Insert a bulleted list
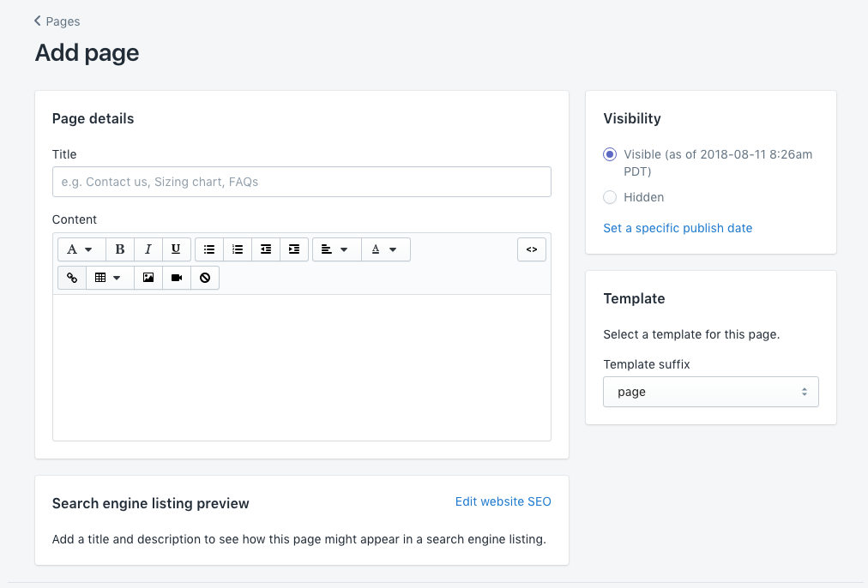The height and width of the screenshot is (588, 868). point(209,249)
